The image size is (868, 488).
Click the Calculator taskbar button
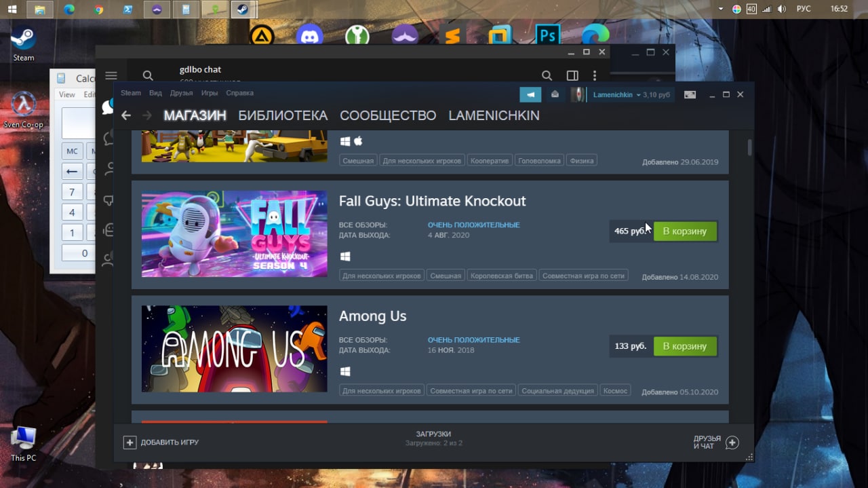(x=186, y=10)
